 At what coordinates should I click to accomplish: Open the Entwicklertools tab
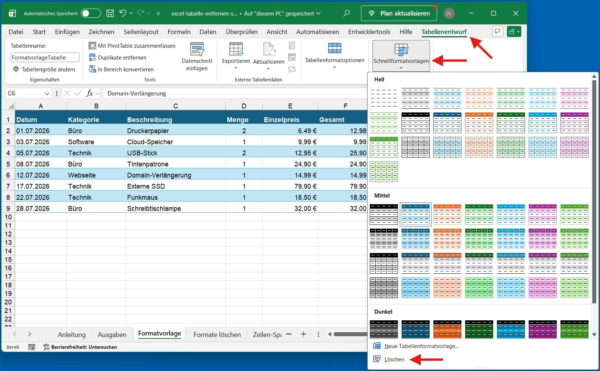369,32
